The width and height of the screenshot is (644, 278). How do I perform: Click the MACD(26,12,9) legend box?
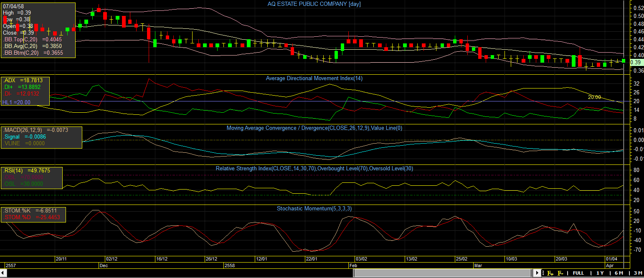41,137
